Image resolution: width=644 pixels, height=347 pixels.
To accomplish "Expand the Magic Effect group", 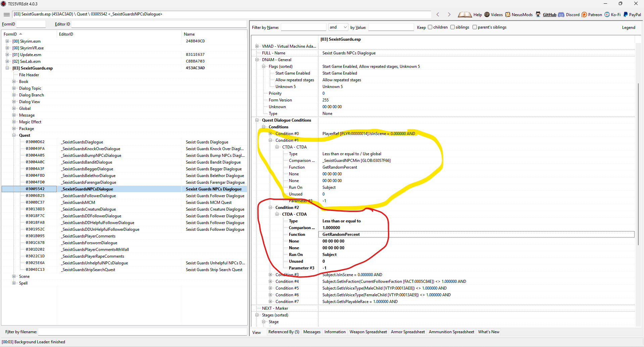I will coord(14,122).
